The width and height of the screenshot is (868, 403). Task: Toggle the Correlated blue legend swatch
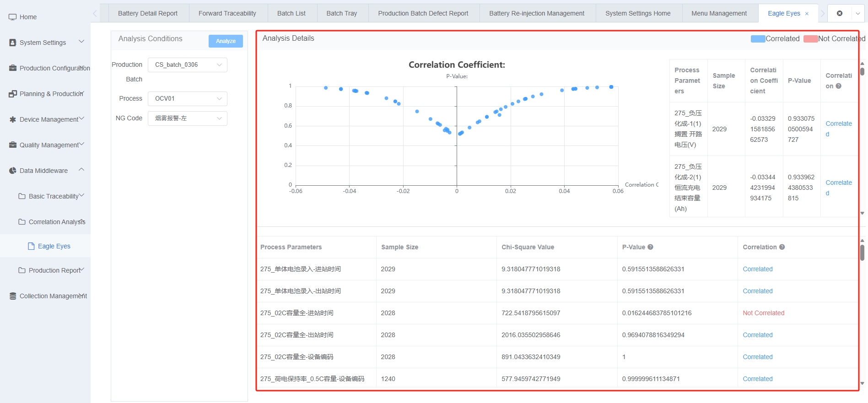[x=758, y=39]
